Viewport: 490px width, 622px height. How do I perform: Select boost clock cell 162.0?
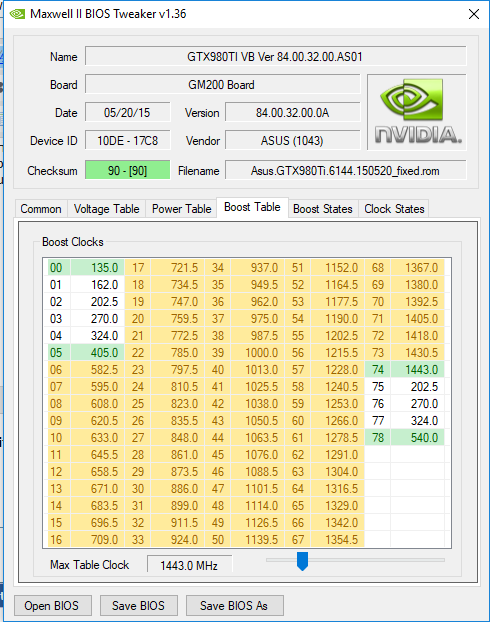pos(98,285)
